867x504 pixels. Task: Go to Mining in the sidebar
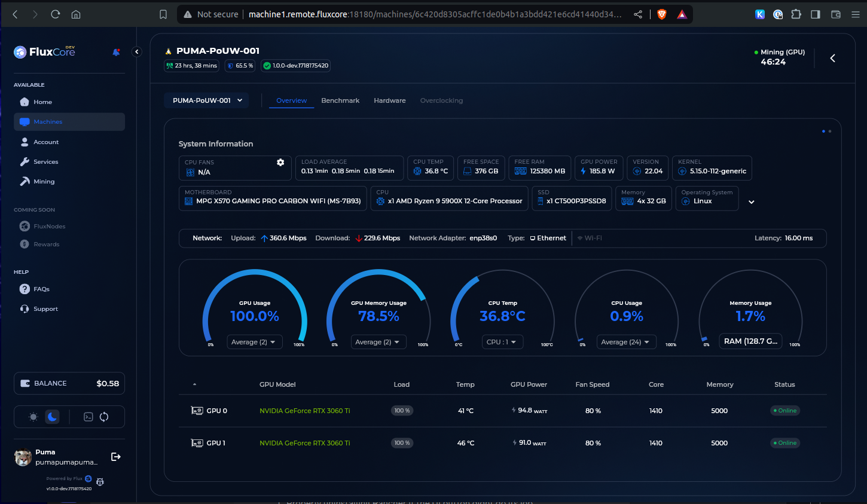[44, 182]
